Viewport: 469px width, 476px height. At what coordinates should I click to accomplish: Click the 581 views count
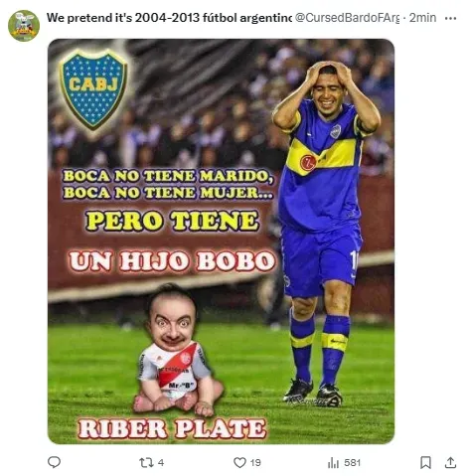coord(352,462)
